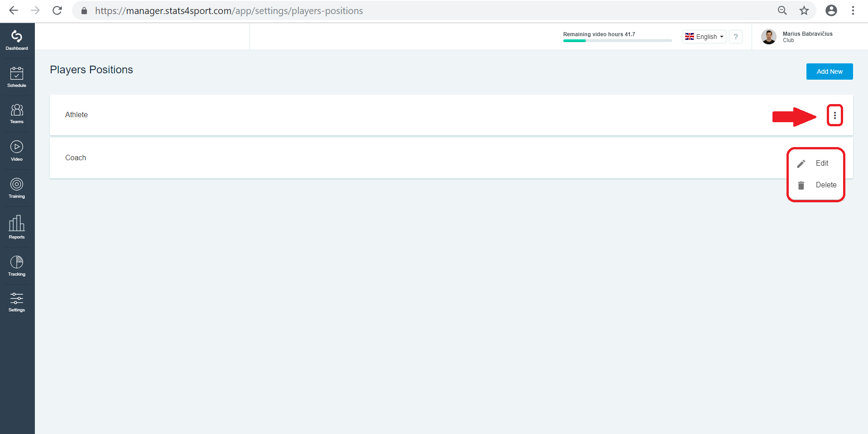Click the remaining video hours progress bar
The height and width of the screenshot is (434, 868).
(617, 41)
